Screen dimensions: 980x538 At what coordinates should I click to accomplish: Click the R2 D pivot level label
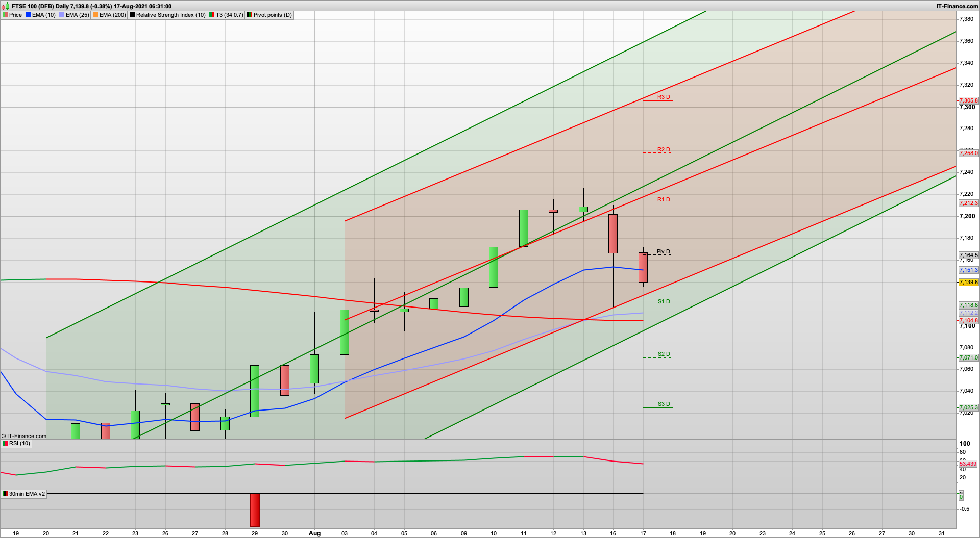pos(664,149)
